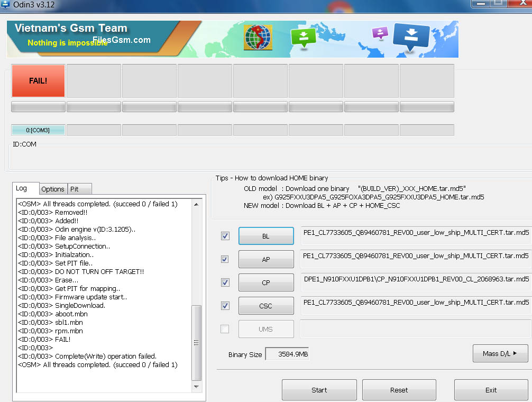Click the blue download arrow icon in banner
The image size is (532, 402).
click(x=410, y=38)
